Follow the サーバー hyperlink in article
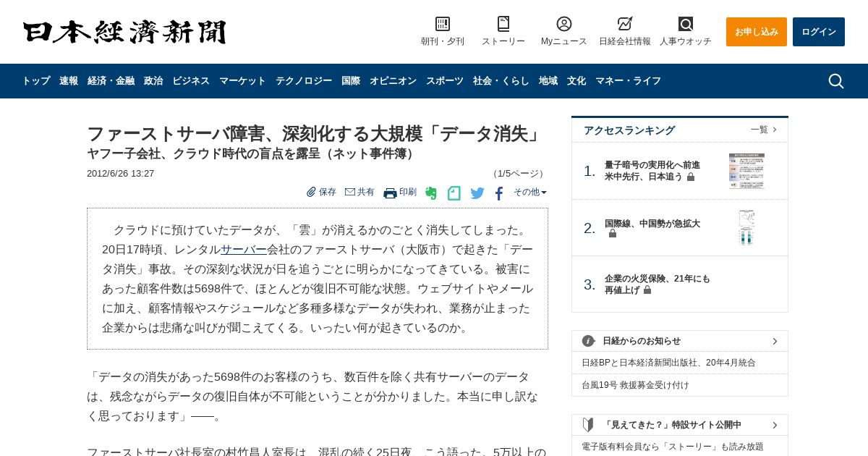 click(x=244, y=250)
